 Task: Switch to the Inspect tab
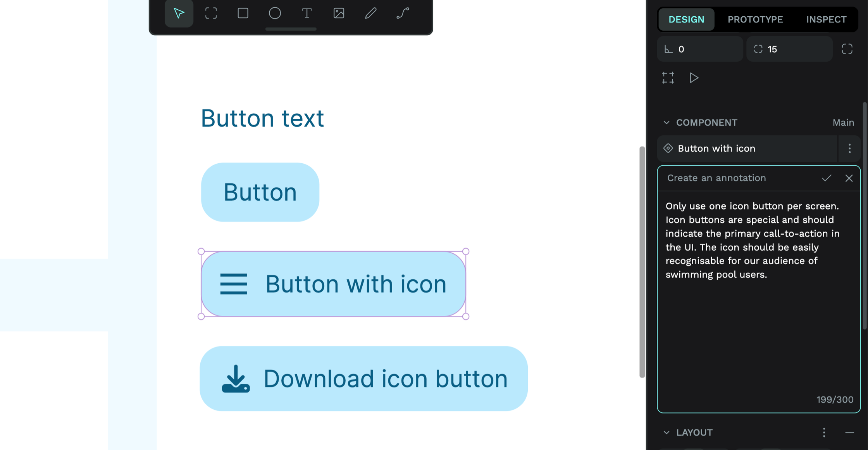click(826, 19)
